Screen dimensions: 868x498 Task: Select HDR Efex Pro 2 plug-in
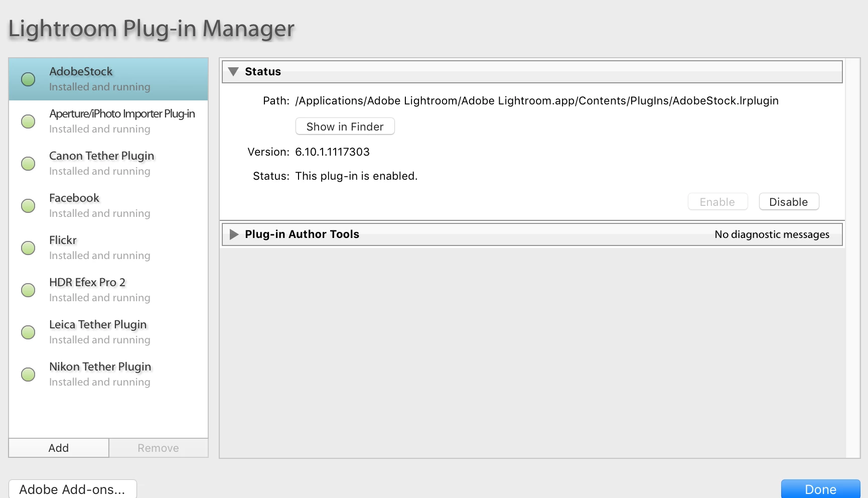click(108, 290)
